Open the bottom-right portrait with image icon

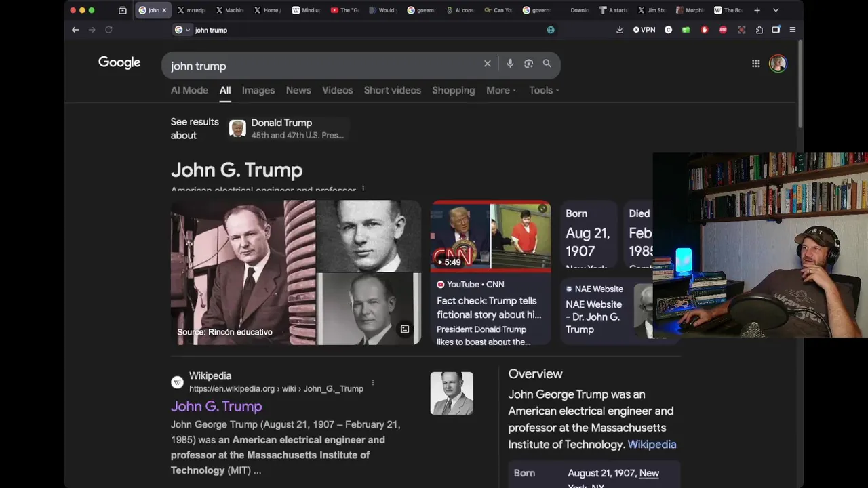(x=369, y=309)
